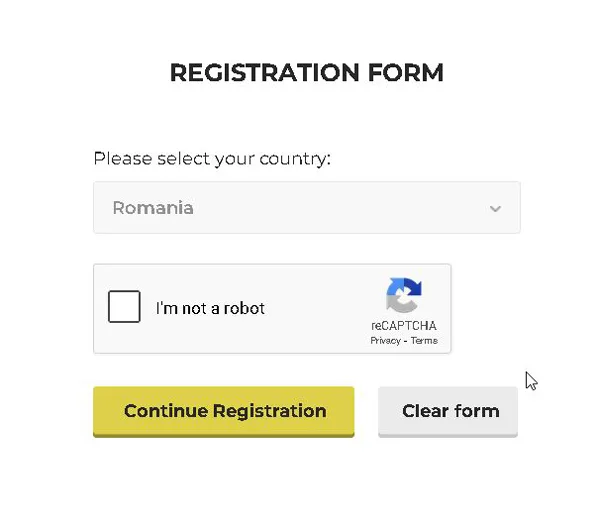Click the blue arrow of reCAPTCHA logo
This screenshot has width=600, height=528.
[x=405, y=287]
